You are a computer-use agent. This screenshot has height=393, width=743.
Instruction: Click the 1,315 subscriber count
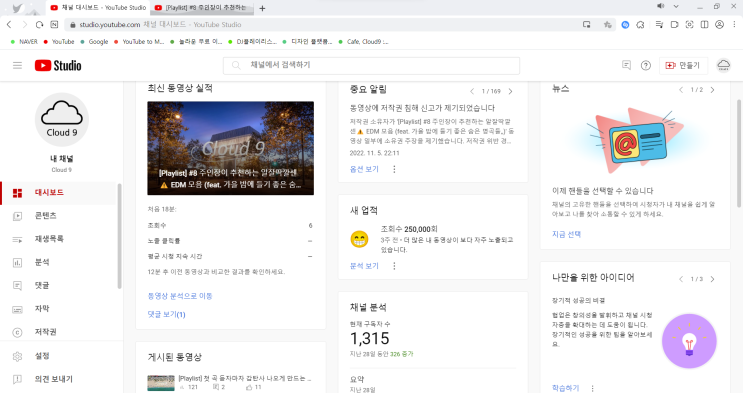(370, 338)
